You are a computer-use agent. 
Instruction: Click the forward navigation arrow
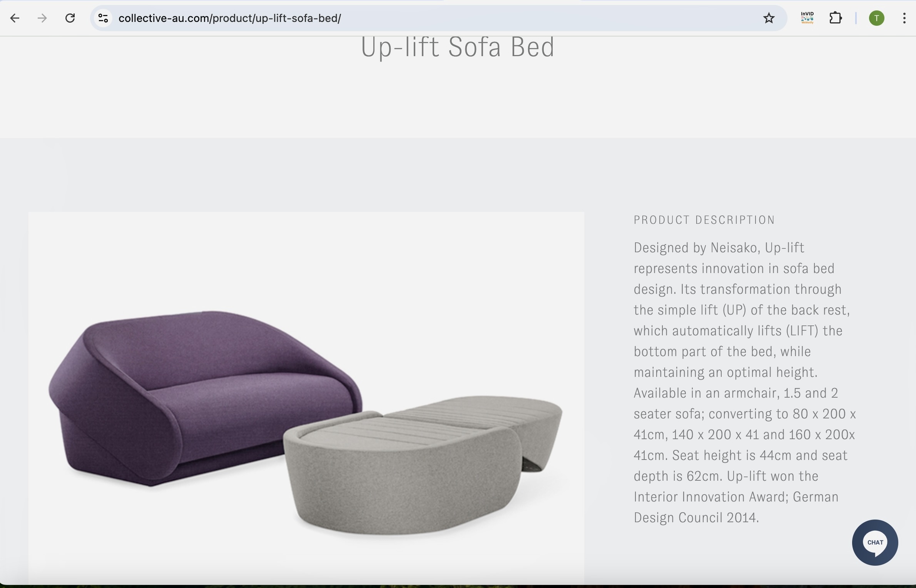coord(42,18)
